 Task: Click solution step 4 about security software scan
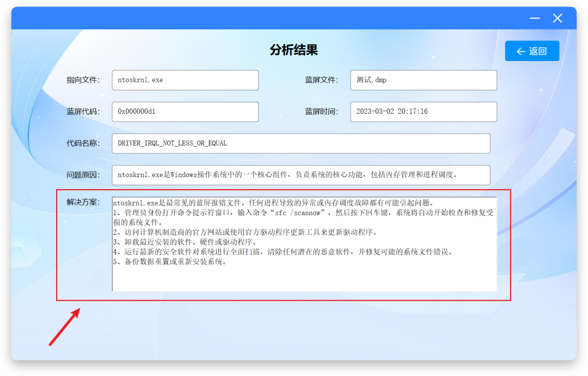tap(283, 252)
